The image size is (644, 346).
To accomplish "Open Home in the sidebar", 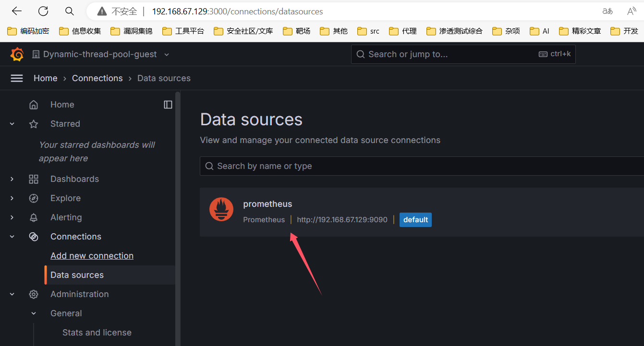I will click(x=62, y=105).
